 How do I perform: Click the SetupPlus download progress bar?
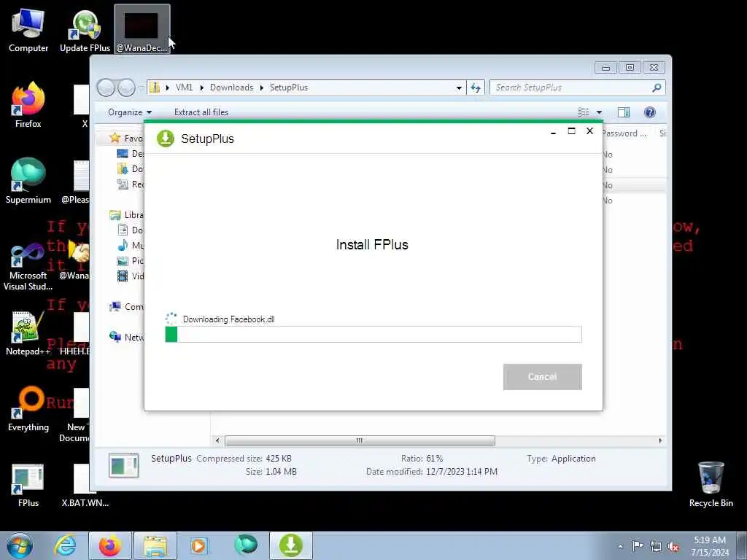coord(373,334)
